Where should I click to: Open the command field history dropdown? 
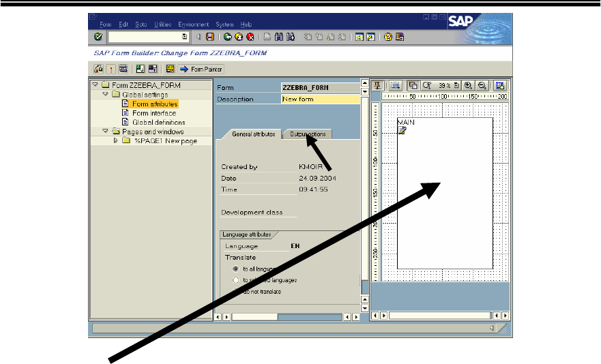coord(185,37)
